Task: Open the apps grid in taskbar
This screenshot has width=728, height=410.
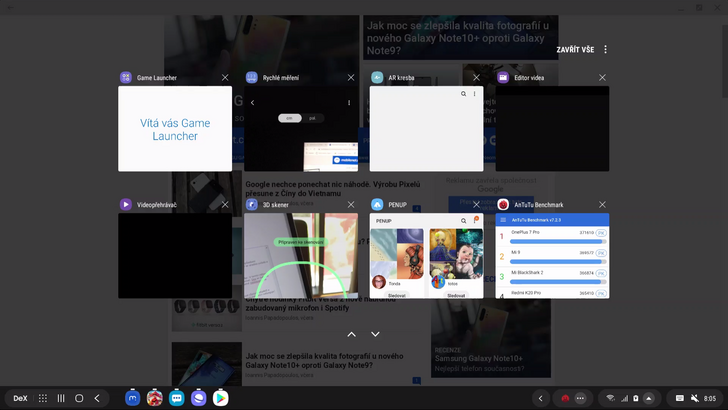Action: 43,398
